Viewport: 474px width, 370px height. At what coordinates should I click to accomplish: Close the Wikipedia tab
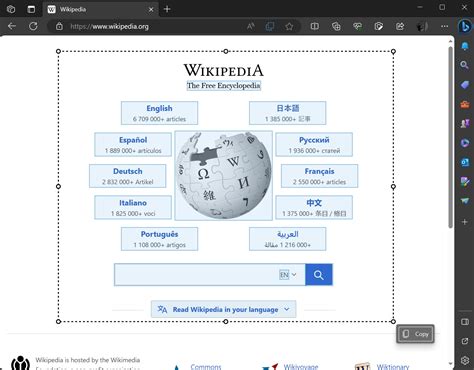[151, 9]
